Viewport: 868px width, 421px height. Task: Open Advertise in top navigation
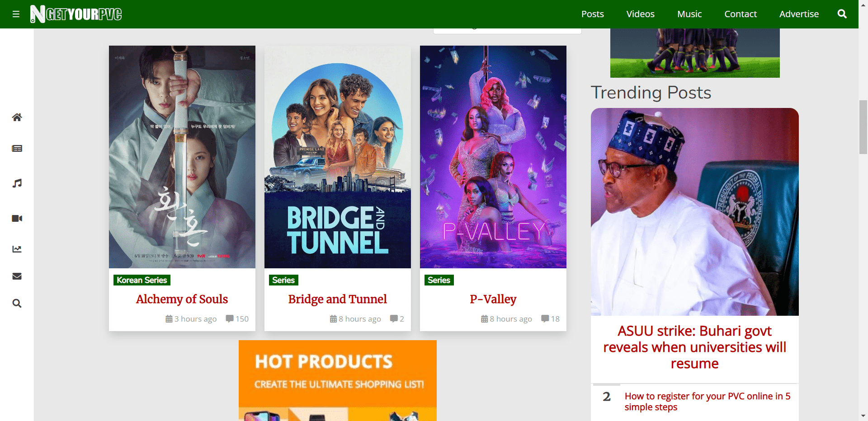click(799, 14)
